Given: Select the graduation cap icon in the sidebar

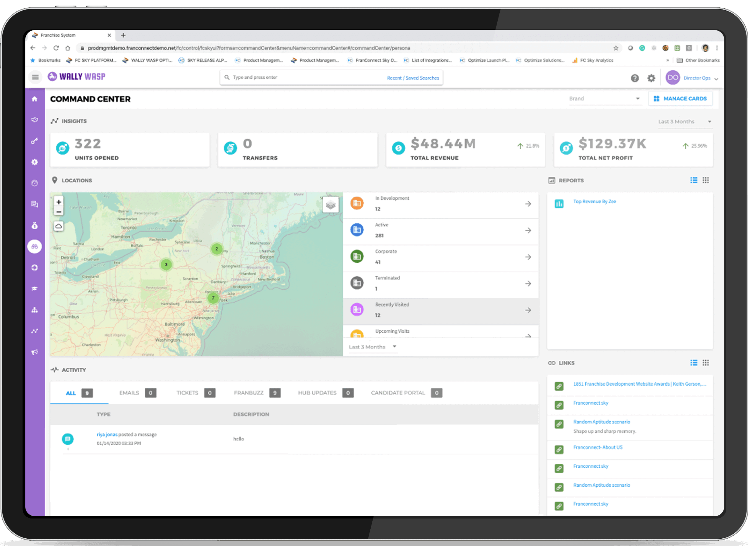Looking at the screenshot, I should pos(35,288).
